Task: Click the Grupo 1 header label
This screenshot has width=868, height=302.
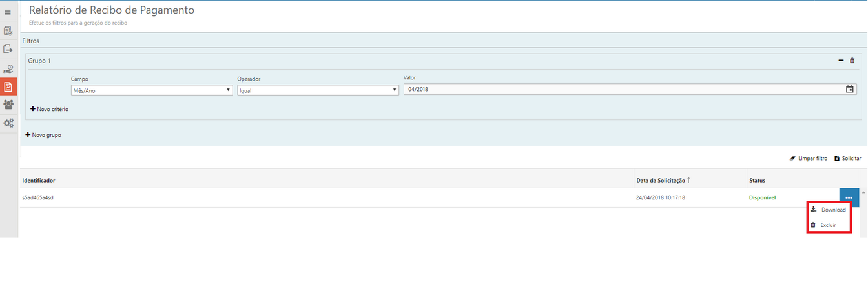Action: click(39, 61)
